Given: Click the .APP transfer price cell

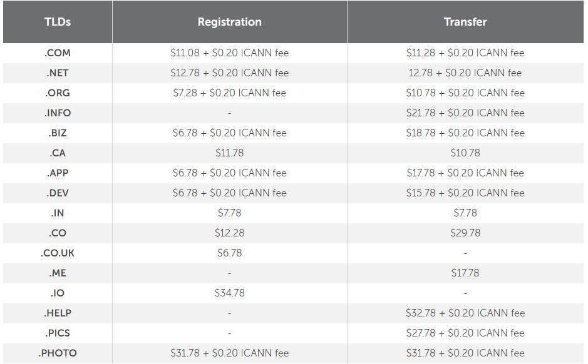Looking at the screenshot, I should [x=465, y=173].
